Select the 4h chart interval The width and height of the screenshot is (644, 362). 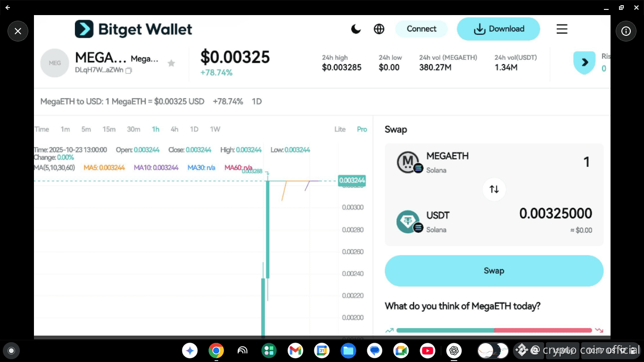pos(174,129)
